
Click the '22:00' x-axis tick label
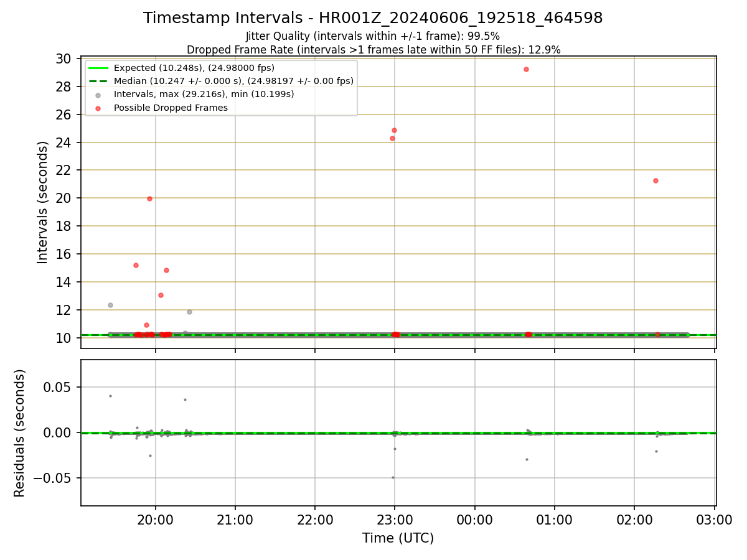(315, 521)
